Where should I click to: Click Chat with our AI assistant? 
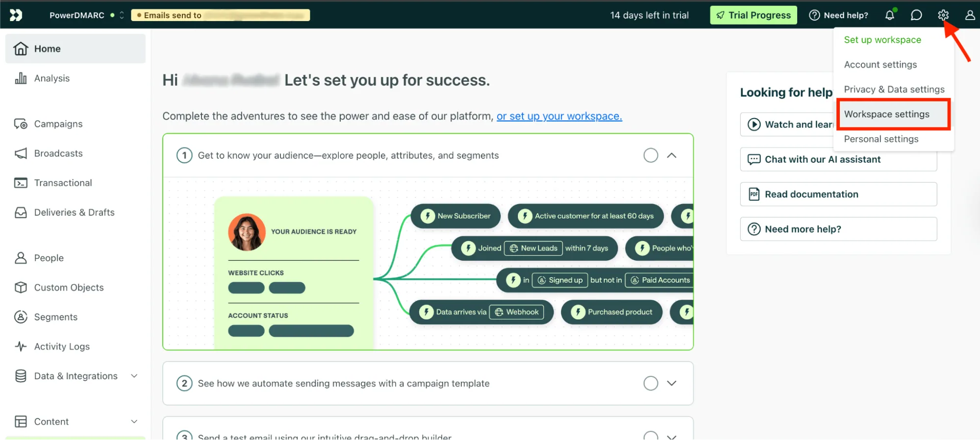(x=838, y=159)
